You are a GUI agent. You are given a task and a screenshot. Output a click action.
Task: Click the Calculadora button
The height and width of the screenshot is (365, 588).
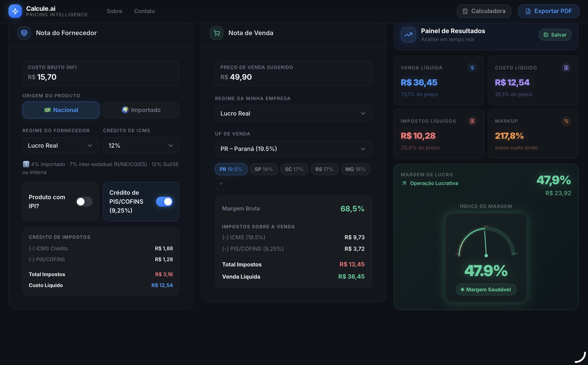tap(484, 11)
